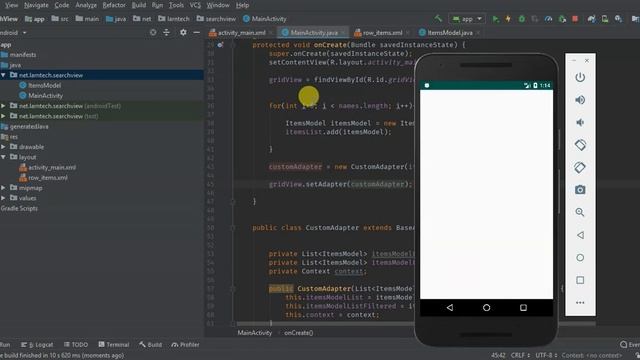The image size is (640, 360).
Task: Apply changes with the lightning bolt icon
Action: tap(508, 19)
